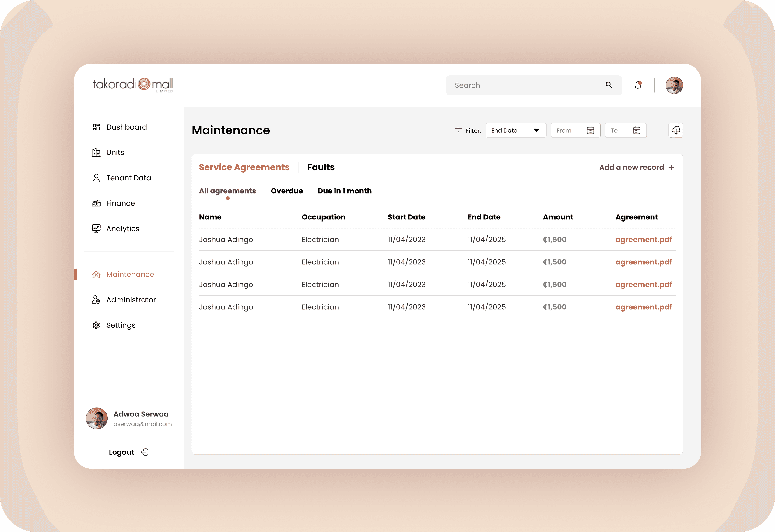The height and width of the screenshot is (532, 775).
Task: Click the search magnifier icon
Action: (609, 85)
